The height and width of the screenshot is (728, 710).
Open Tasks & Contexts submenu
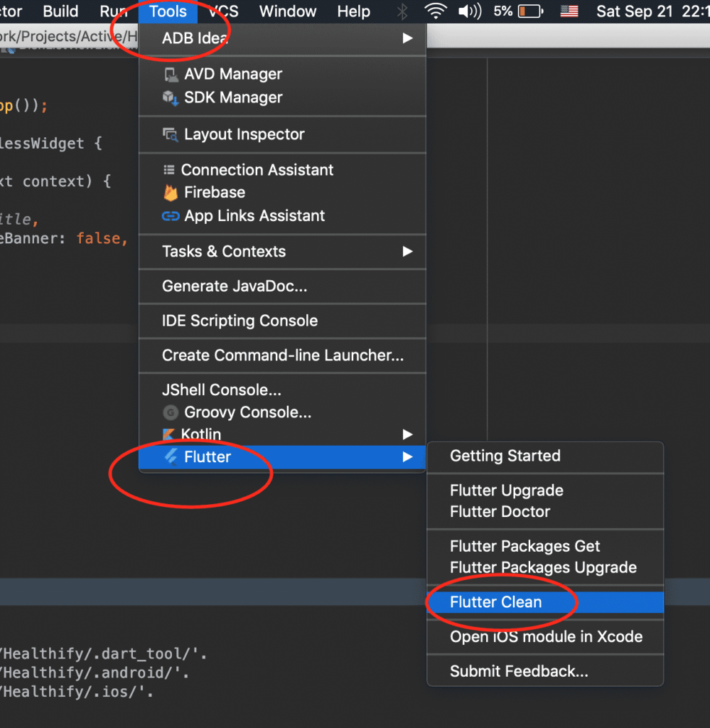283,252
